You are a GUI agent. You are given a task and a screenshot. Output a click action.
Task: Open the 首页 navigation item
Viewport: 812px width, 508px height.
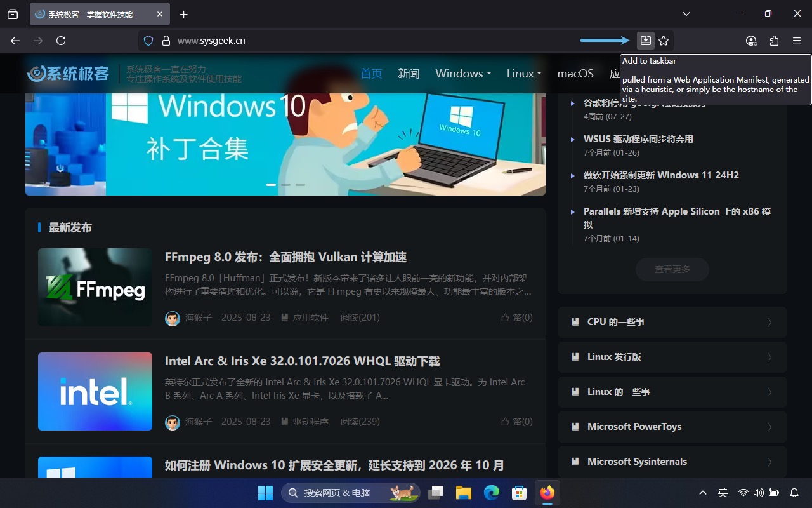click(x=371, y=74)
